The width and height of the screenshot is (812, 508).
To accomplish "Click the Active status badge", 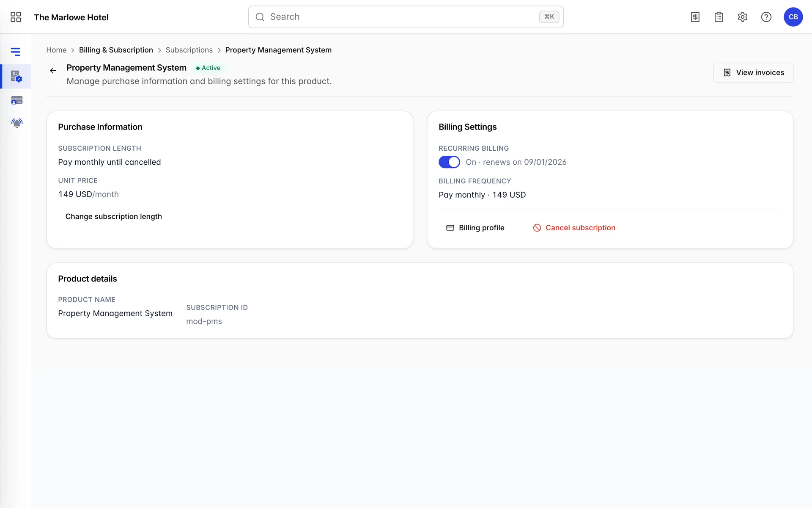I will pos(208,68).
